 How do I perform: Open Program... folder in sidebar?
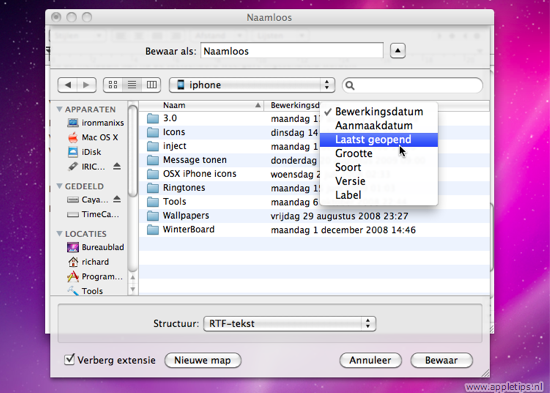[x=95, y=277]
